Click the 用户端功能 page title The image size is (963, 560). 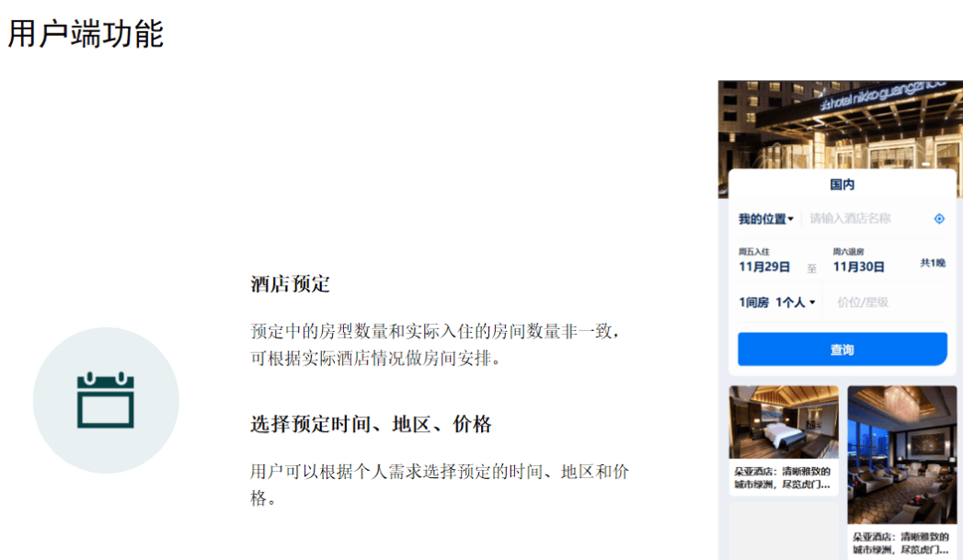coord(86,34)
